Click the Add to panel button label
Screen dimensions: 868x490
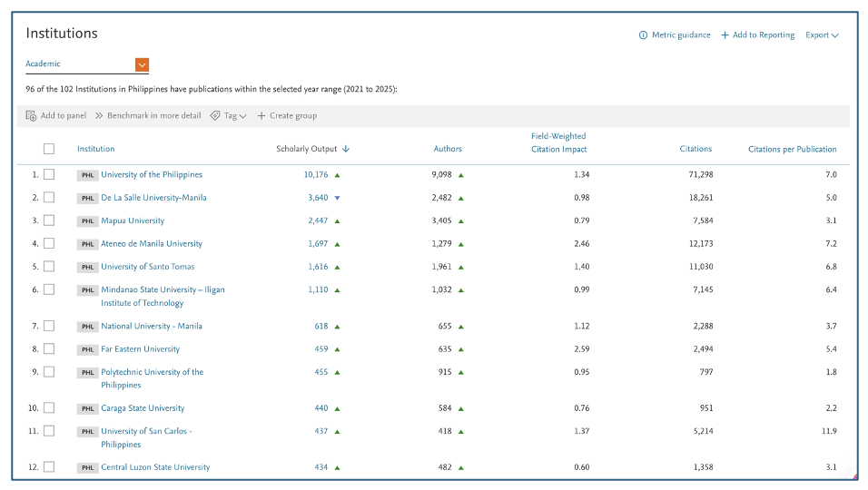(x=64, y=115)
